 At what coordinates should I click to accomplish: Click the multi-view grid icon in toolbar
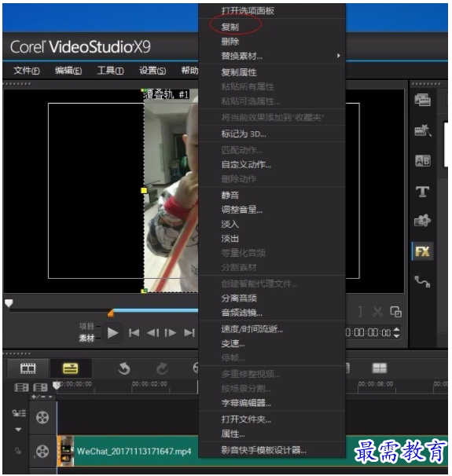pyautogui.click(x=380, y=368)
